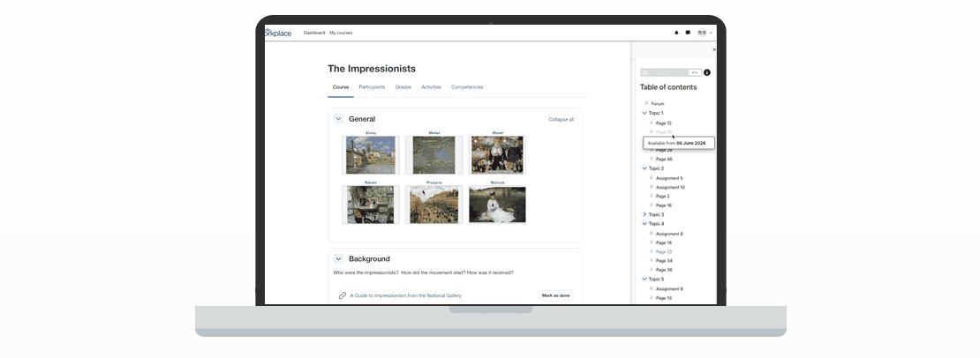Open the Pissarro boulevard thumbnail
The width and height of the screenshot is (980, 358).
(433, 205)
